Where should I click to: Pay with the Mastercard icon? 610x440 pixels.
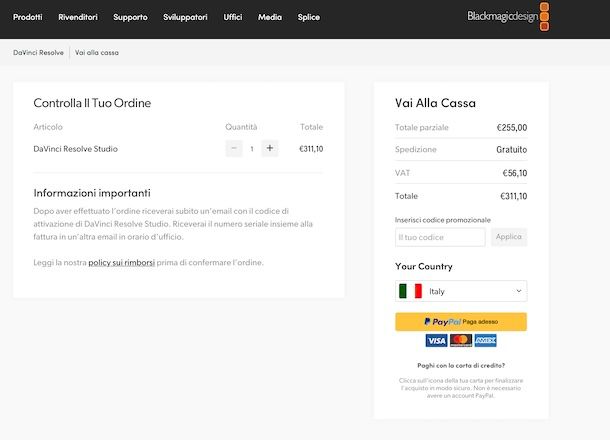(461, 340)
